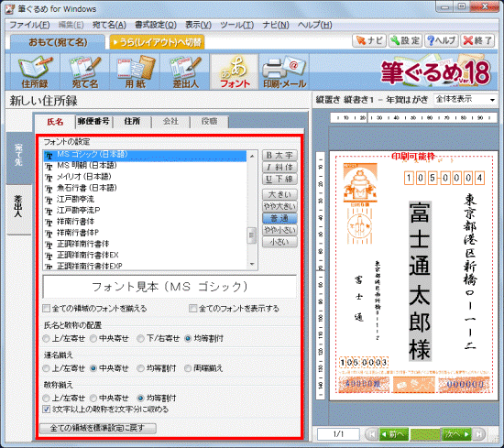Screen dimensions: 504x448
Task: Switch to the 郵便番号 tab
Action: coord(93,121)
